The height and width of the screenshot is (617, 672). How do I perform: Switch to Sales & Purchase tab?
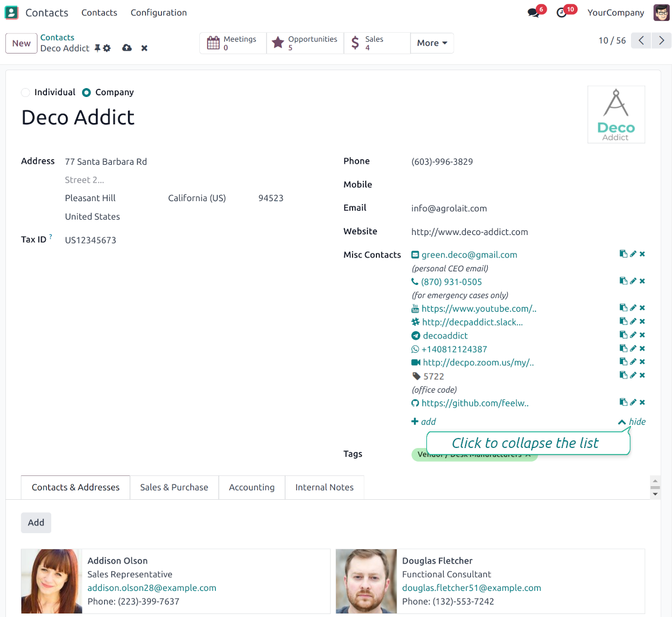pyautogui.click(x=174, y=487)
